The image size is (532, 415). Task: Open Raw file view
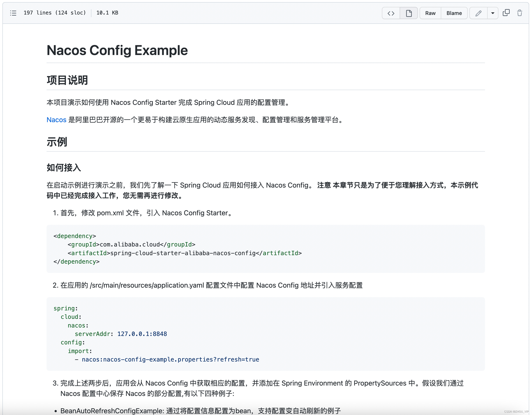(x=430, y=13)
